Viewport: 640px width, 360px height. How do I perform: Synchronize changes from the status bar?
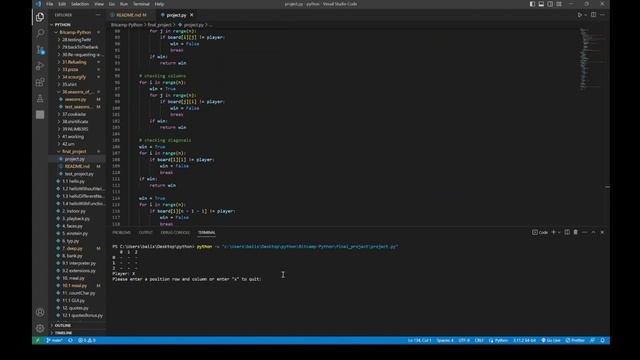[70, 340]
